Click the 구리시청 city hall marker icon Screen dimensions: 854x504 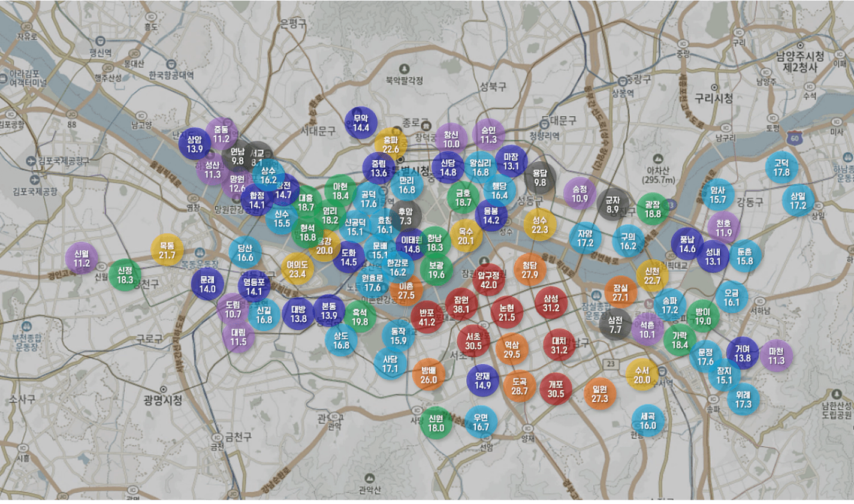pos(714,87)
